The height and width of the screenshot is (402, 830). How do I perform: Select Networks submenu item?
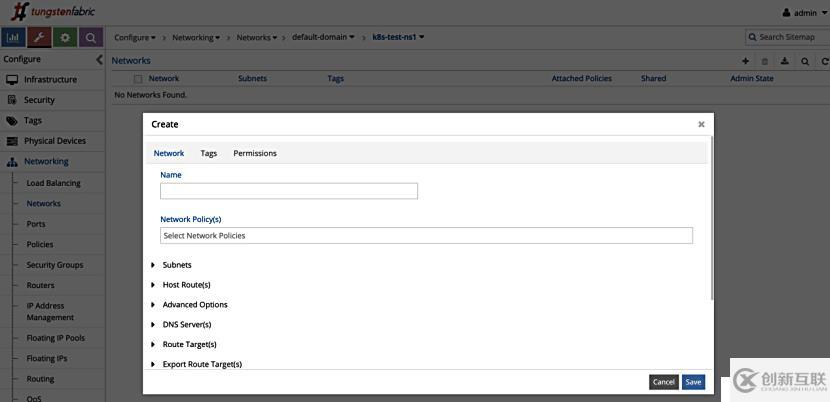(43, 203)
